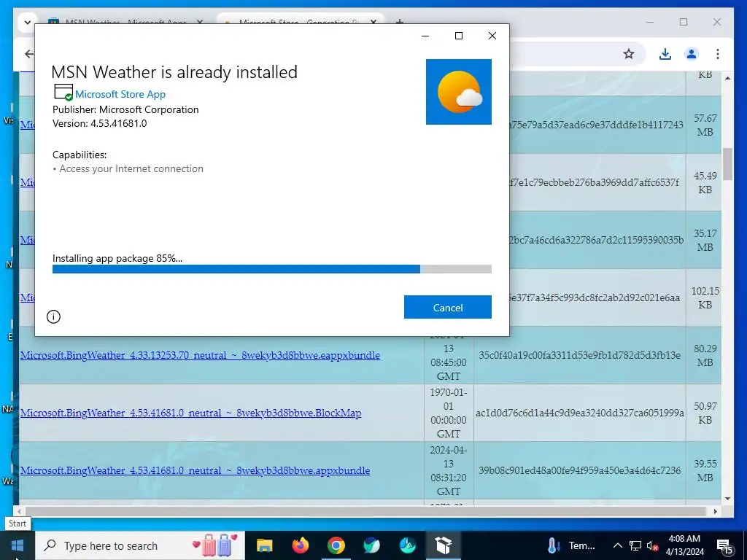Select the 80.29 MB size cell

tap(705, 355)
